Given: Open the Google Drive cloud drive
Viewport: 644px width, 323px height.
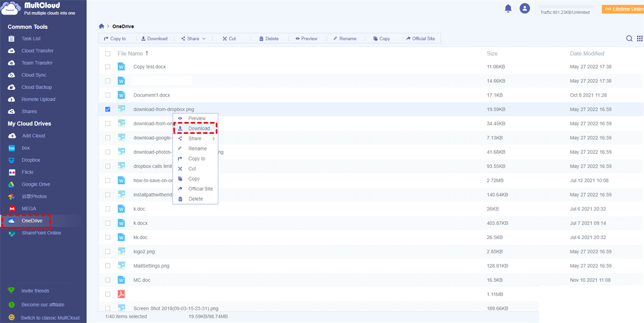Looking at the screenshot, I should click(x=35, y=184).
